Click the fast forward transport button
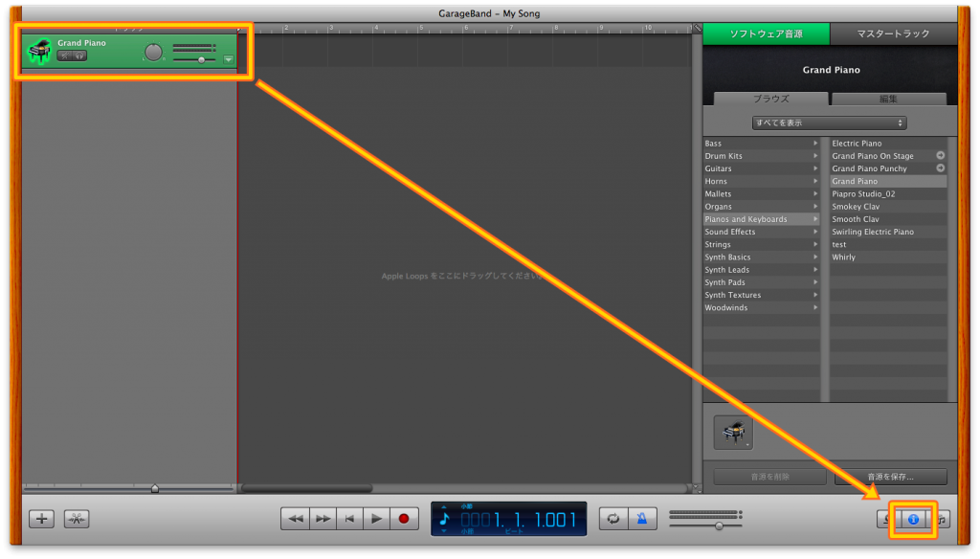This screenshot has height=559, width=980. point(323,519)
